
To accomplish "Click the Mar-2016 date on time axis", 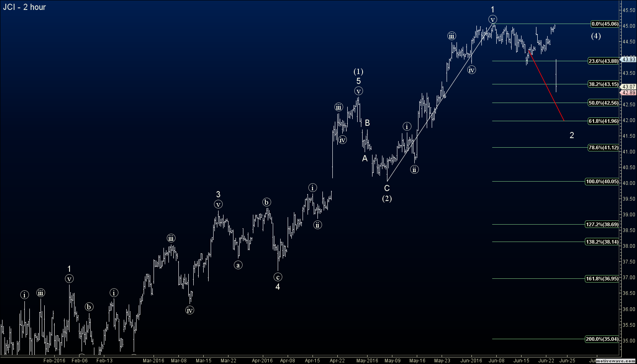I will [154, 360].
